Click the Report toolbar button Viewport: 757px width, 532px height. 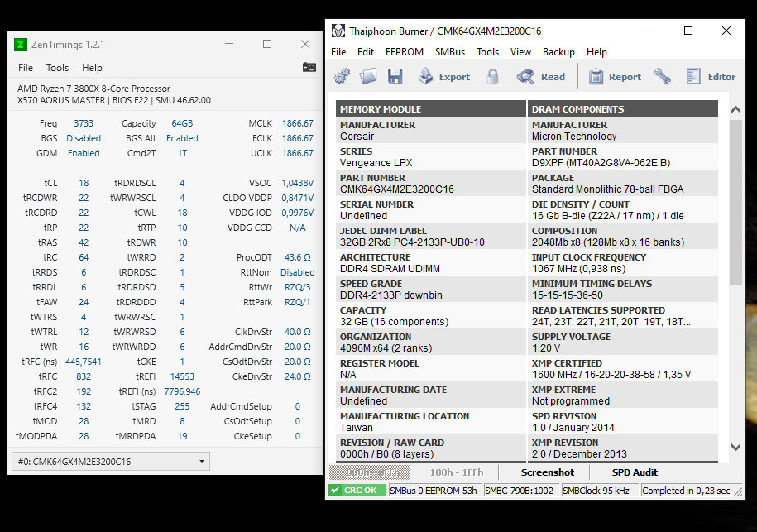click(615, 77)
